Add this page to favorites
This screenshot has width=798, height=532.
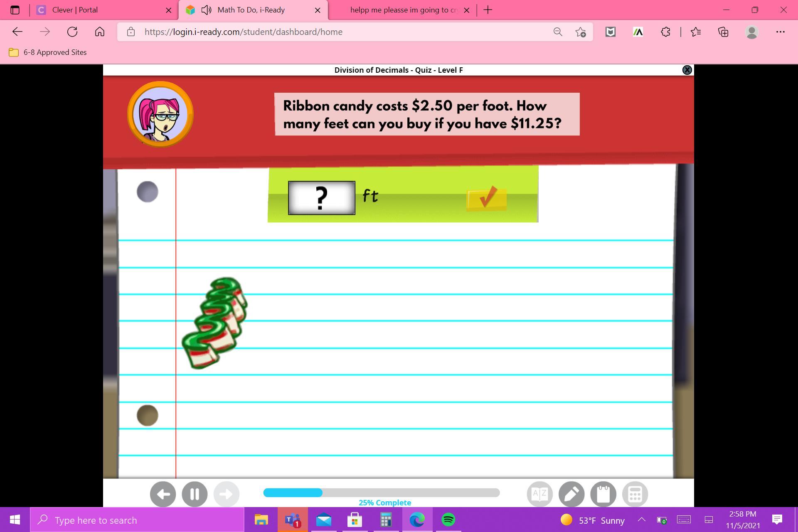coord(581,32)
